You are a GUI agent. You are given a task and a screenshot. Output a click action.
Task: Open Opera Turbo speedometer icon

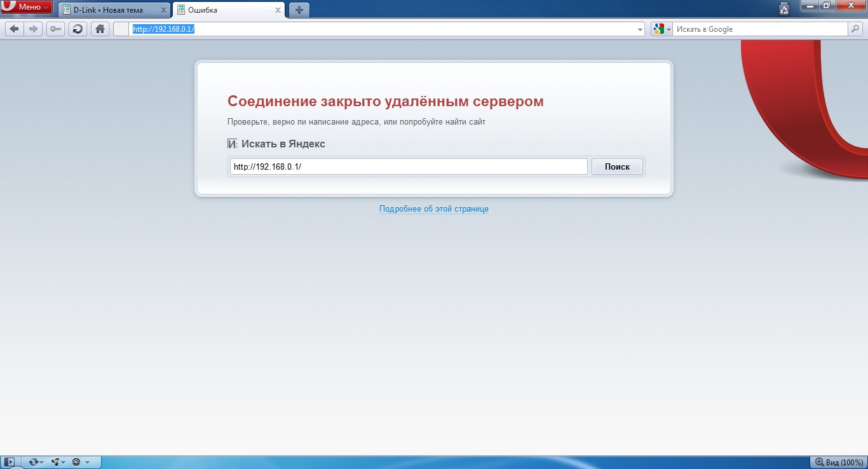[77, 462]
